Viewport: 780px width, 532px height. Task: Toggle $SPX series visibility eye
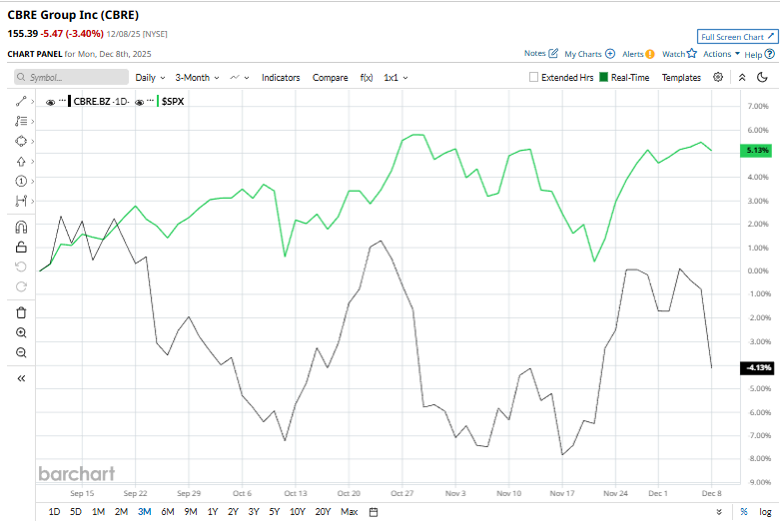tap(139, 103)
